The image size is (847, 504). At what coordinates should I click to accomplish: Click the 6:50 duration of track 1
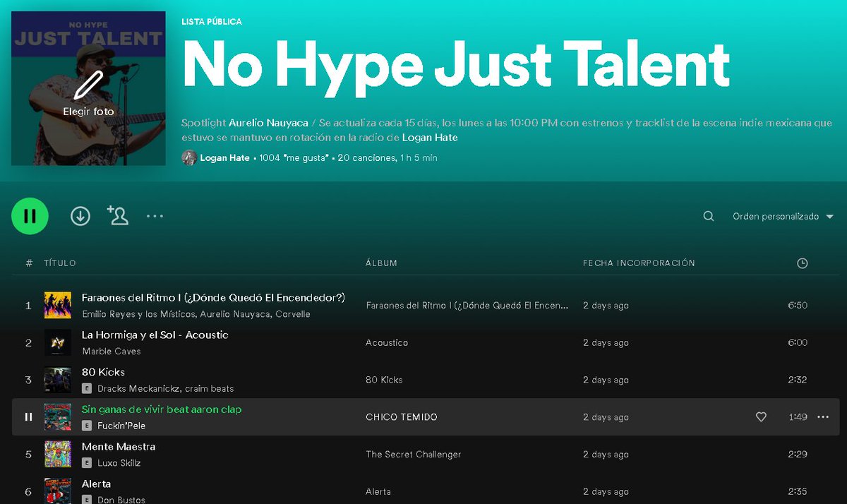798,306
